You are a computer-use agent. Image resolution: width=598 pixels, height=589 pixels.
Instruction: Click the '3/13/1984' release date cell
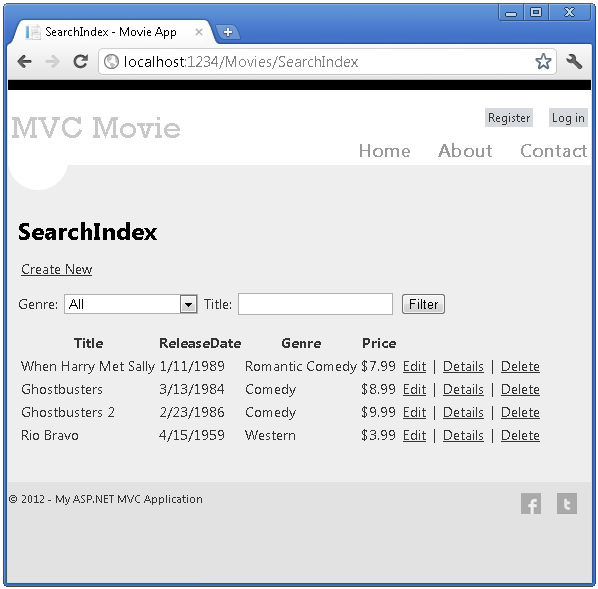pyautogui.click(x=192, y=389)
